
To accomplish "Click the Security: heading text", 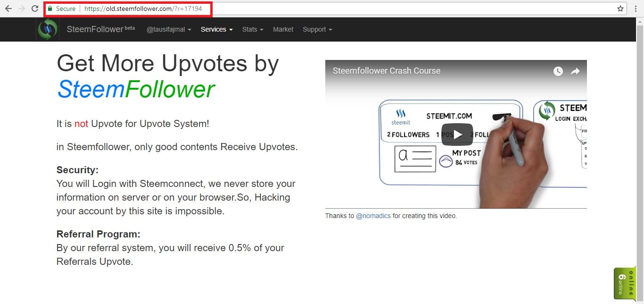I will [x=77, y=170].
